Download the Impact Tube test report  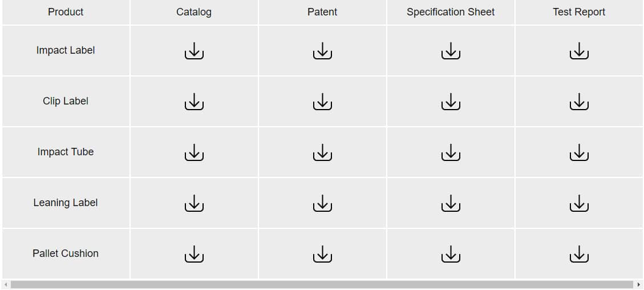[x=579, y=152]
